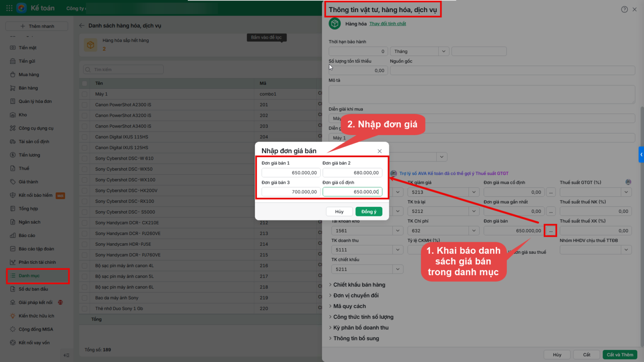Click the Kết nối bảo hiểm icon

tap(12, 195)
